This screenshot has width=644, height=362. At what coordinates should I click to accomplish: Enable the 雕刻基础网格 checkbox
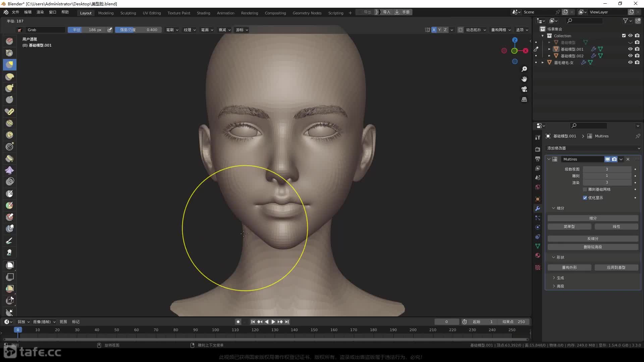pos(585,189)
